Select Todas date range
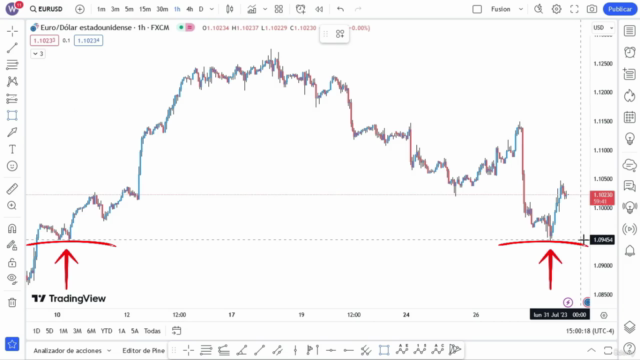 152,331
